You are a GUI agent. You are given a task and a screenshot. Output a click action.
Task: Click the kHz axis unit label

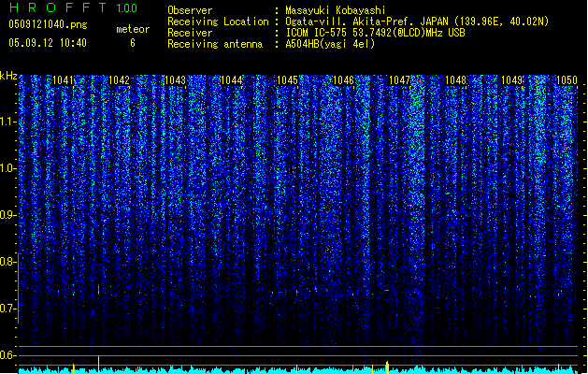(x=8, y=76)
